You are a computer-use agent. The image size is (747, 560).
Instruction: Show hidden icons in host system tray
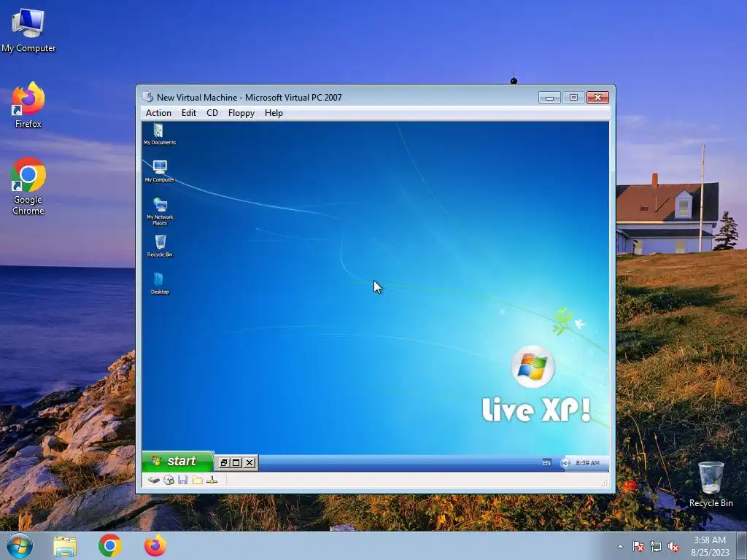coord(620,546)
